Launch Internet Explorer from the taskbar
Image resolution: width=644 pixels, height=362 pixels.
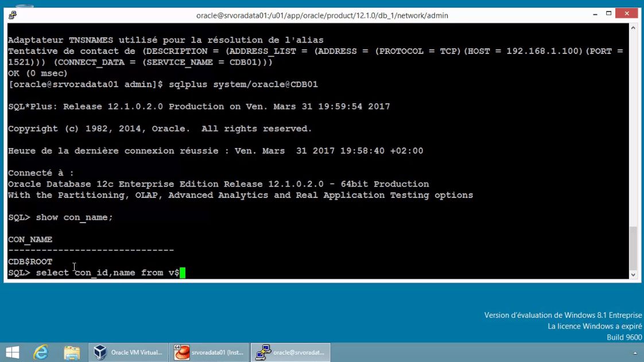(40, 352)
